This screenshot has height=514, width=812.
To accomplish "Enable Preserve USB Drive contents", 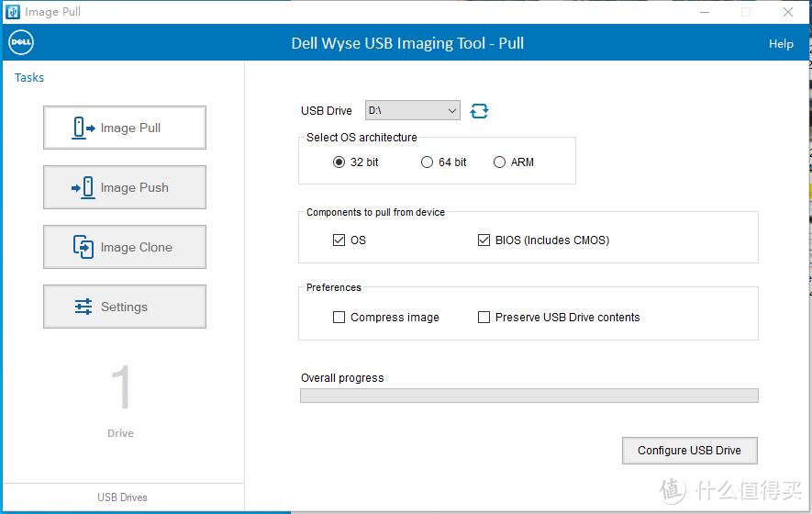I will point(484,318).
